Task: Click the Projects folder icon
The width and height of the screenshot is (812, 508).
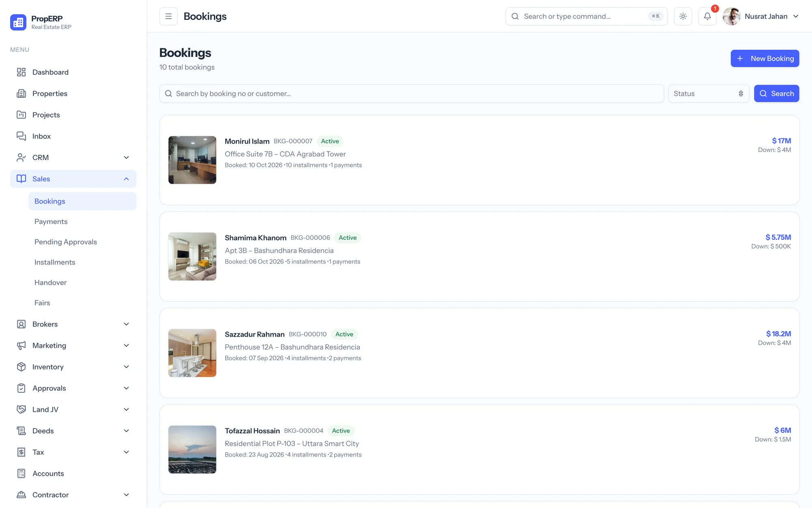Action: (21, 115)
